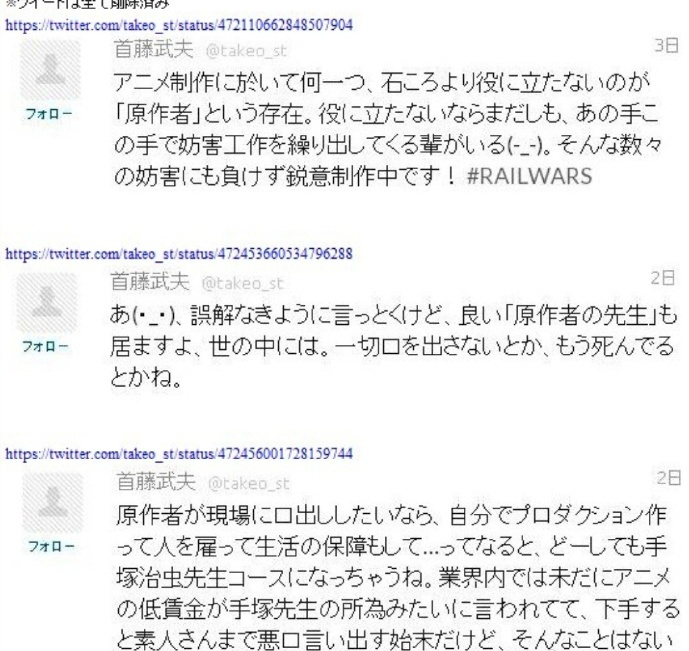Open the status link ending in 796288
Viewport: 689px width, 651px height.
179,254
